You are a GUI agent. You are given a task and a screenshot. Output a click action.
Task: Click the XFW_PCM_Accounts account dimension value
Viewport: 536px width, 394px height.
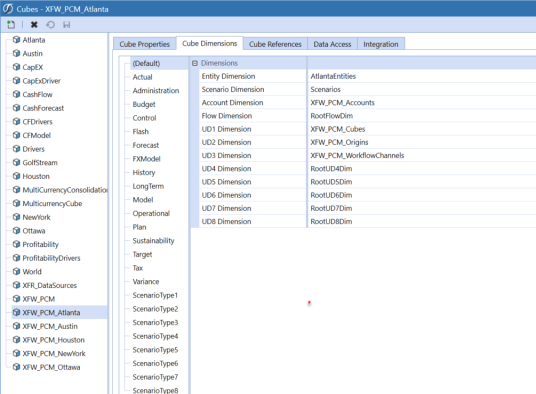click(343, 103)
